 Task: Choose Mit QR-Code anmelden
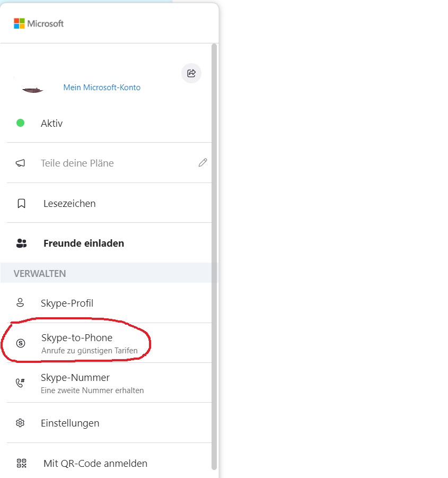[x=95, y=463]
